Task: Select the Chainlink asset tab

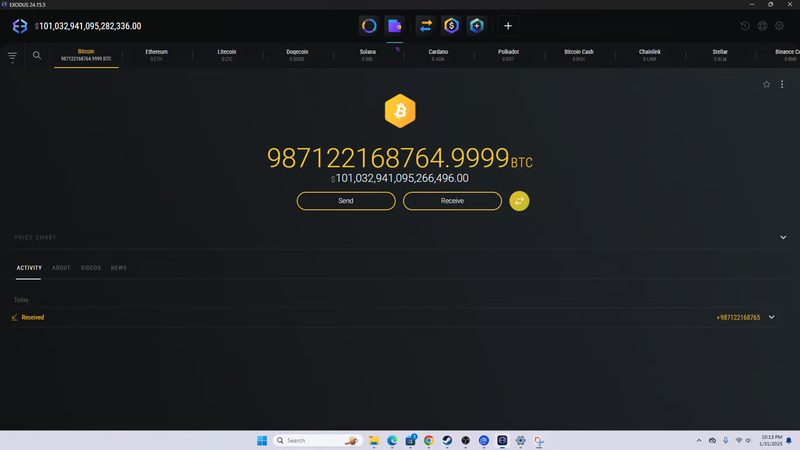Action: tap(649, 55)
